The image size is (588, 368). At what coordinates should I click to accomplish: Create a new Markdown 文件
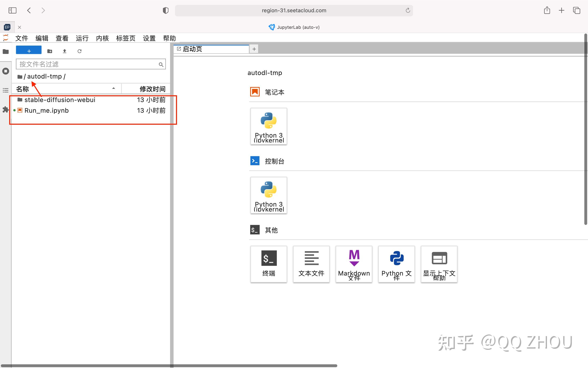pos(354,264)
